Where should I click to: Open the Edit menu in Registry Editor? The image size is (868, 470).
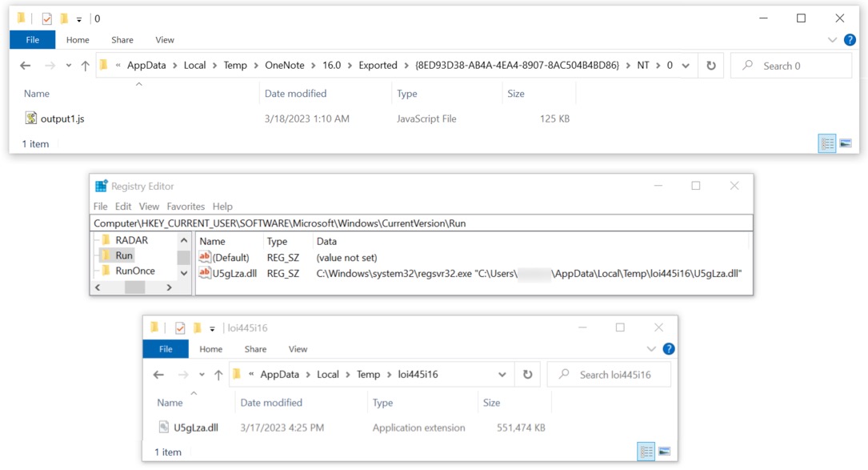123,207
